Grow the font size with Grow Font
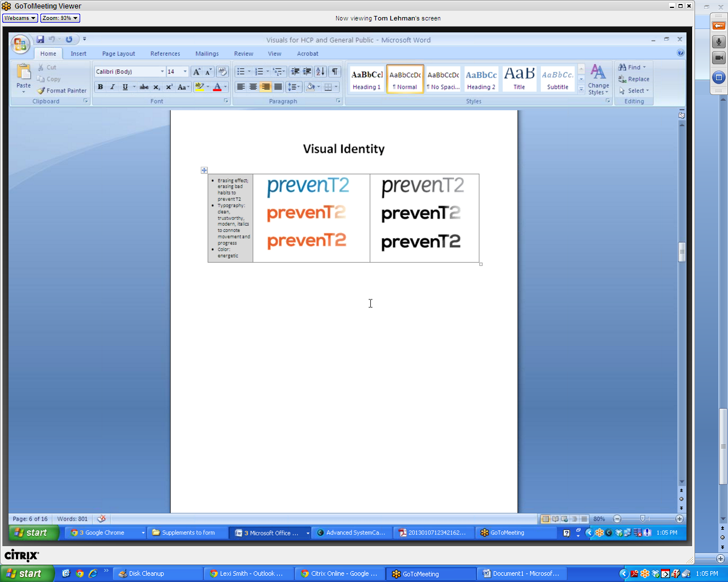Viewport: 728px width, 582px height. 196,72
